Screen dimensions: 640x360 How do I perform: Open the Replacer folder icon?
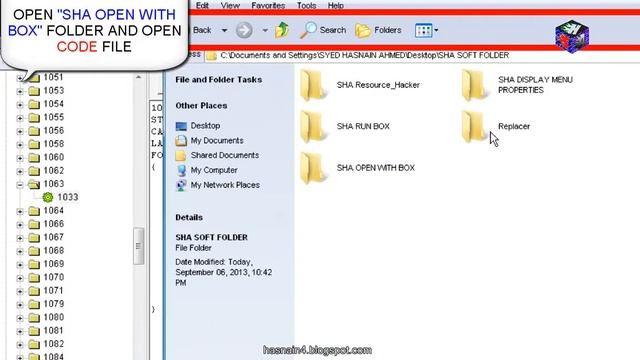click(474, 127)
